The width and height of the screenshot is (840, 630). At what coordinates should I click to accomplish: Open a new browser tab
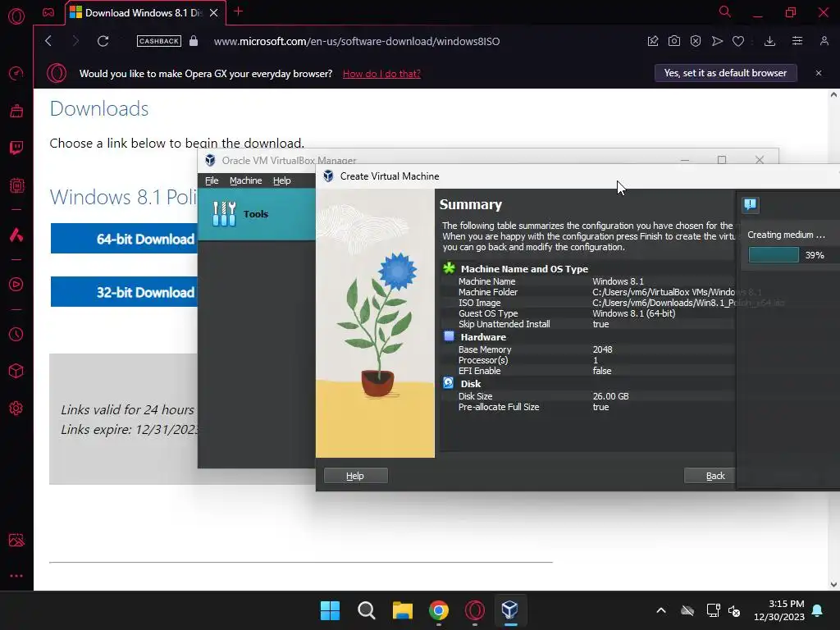239,11
